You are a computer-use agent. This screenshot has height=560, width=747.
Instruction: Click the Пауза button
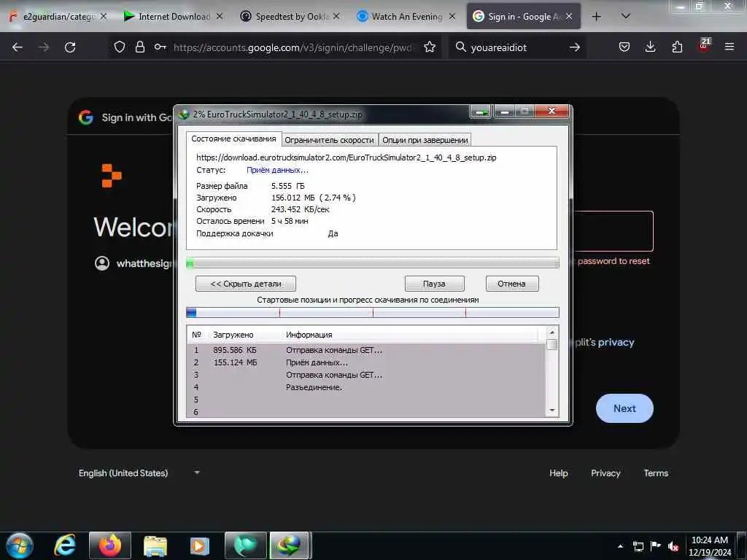[x=435, y=284]
